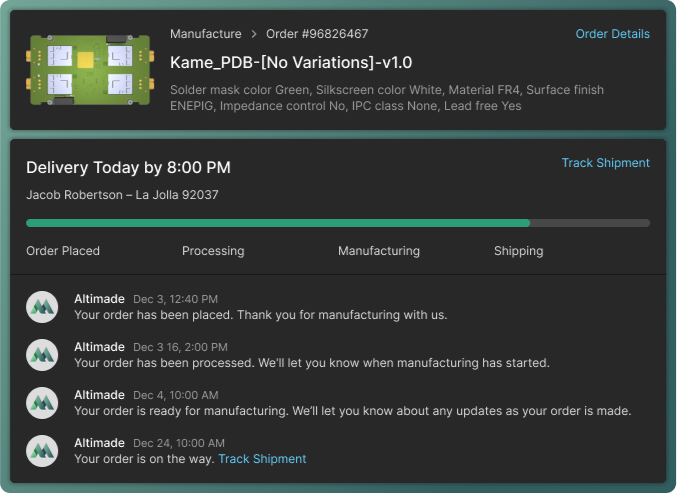Click the 'Delivery Today by 8:00 PM' heading

tap(128, 167)
